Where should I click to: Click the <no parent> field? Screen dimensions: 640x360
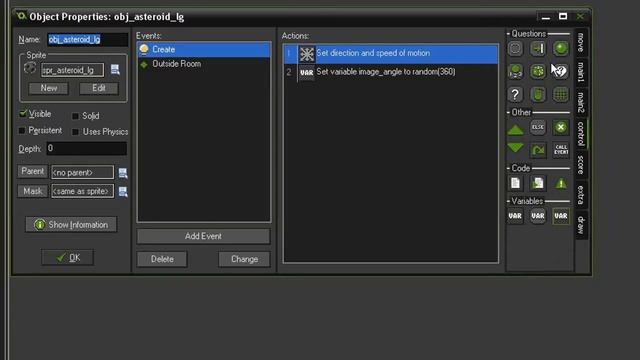82,172
